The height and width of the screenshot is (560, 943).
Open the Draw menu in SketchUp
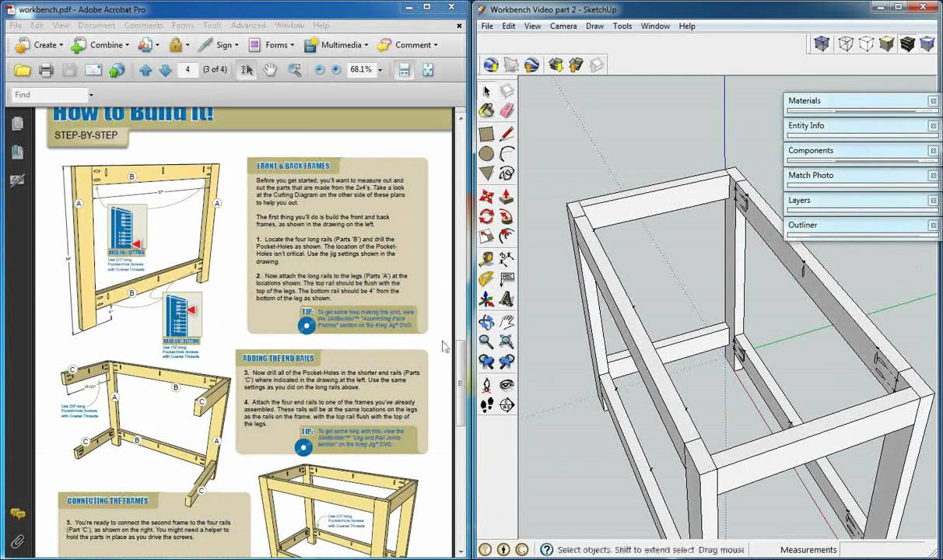(x=594, y=26)
